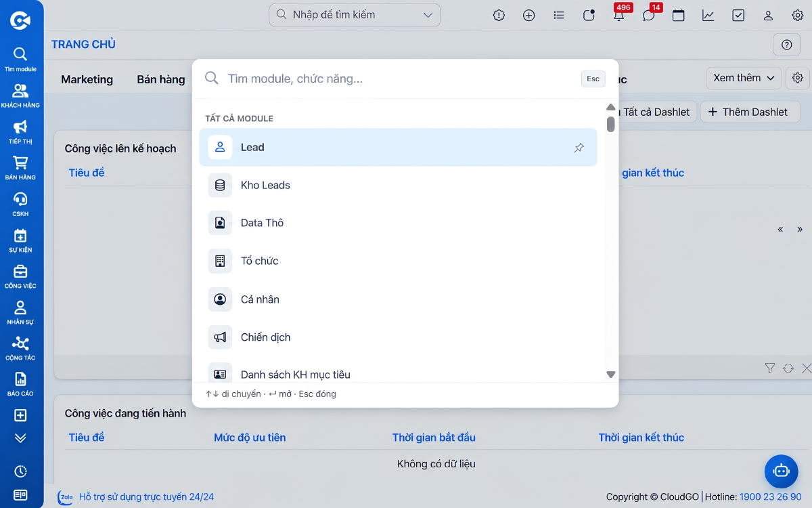
Task: Click the Esc button in search dialog
Action: point(593,79)
